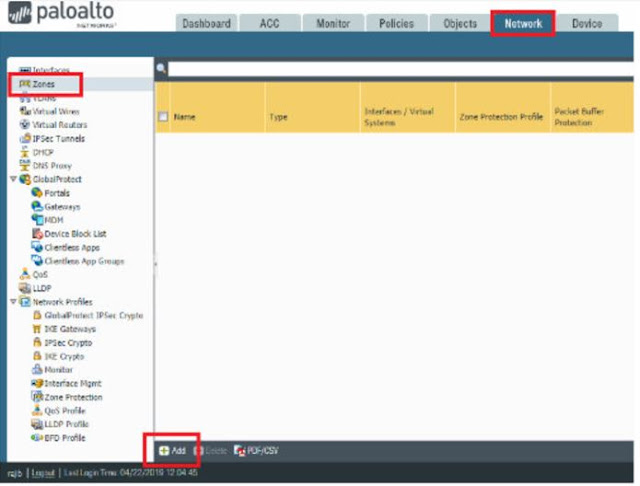Screen dimensions: 640x486
Task: Click the Zone Protection Profile column header
Action: pyautogui.click(x=501, y=117)
